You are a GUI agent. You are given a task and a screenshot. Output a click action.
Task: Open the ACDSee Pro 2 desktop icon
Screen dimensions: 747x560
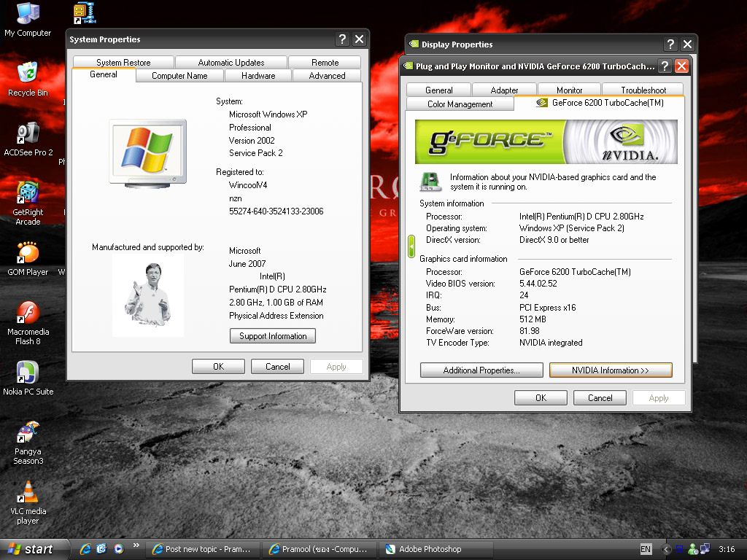[28, 134]
